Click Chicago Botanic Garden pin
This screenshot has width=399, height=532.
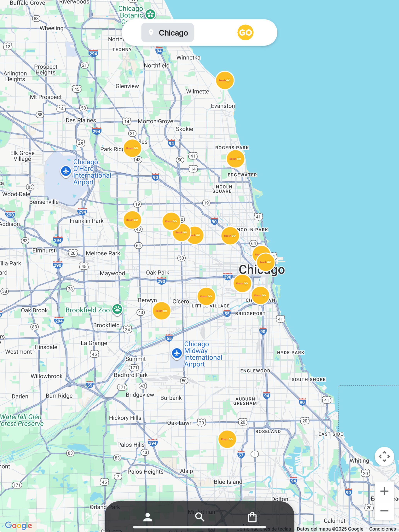coord(151,14)
